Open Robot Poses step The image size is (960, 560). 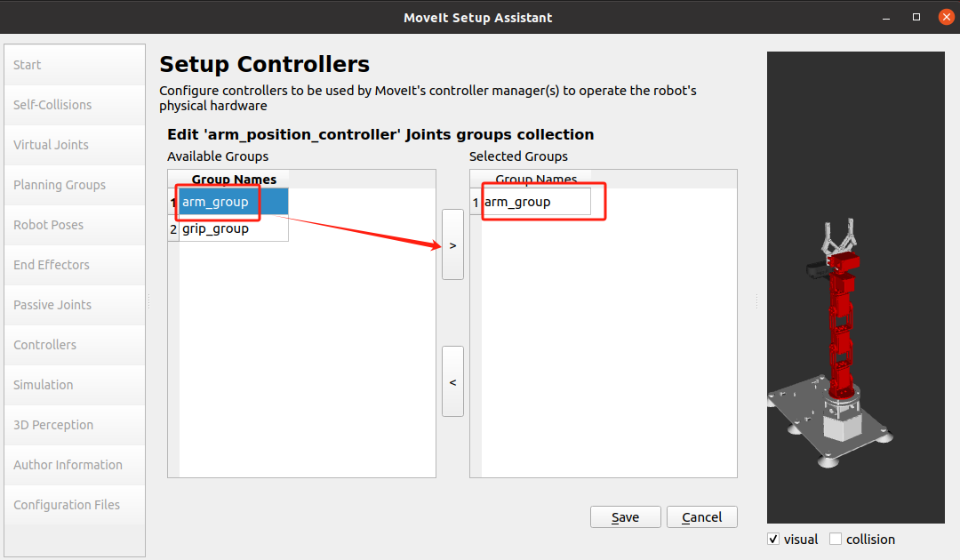click(75, 225)
